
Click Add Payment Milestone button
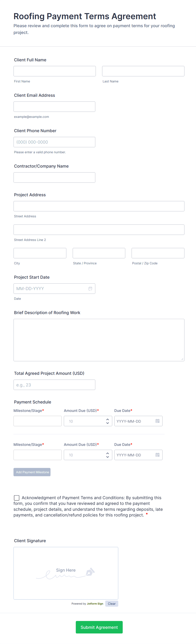coord(32,472)
